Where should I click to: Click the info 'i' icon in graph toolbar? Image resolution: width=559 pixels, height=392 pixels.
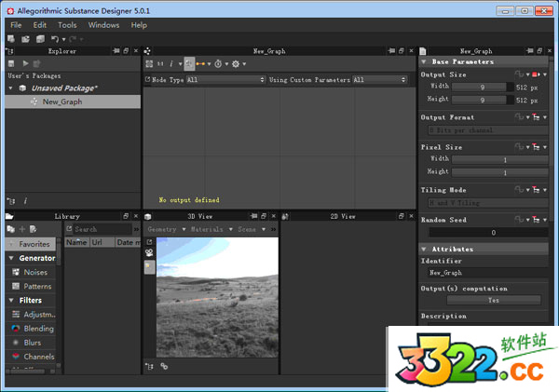click(x=171, y=64)
